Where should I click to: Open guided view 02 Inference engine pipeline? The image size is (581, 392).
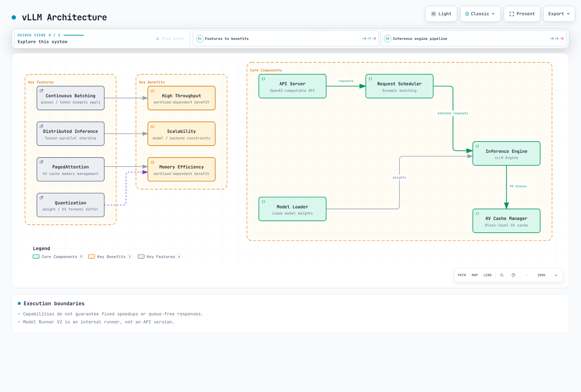coord(474,38)
